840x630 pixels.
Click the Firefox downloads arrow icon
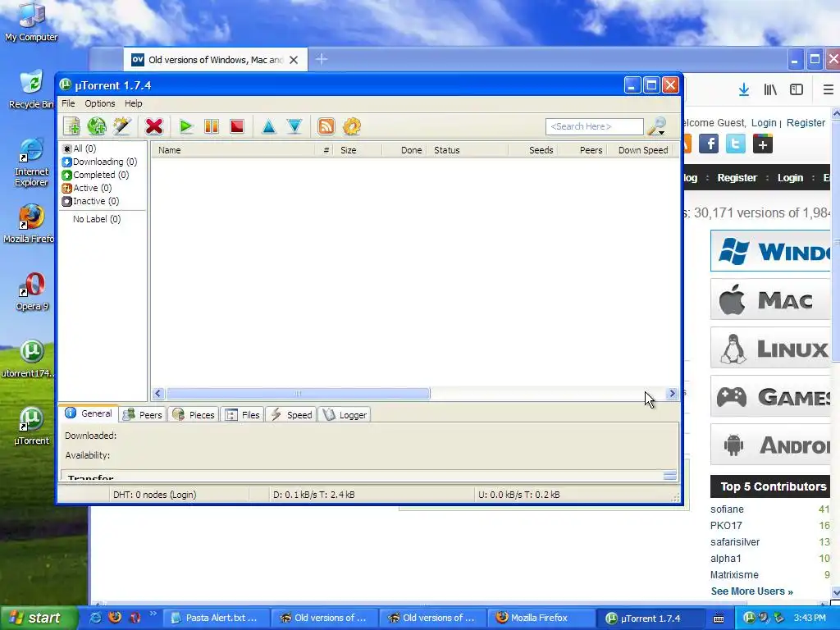click(743, 89)
